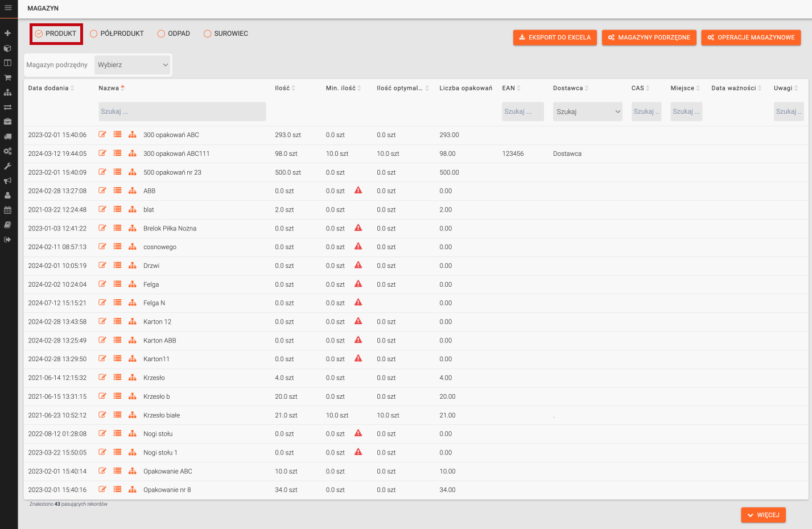Screen dimensions: 812x529
Task: Click EKSPORT DO EXCELA button
Action: point(555,38)
